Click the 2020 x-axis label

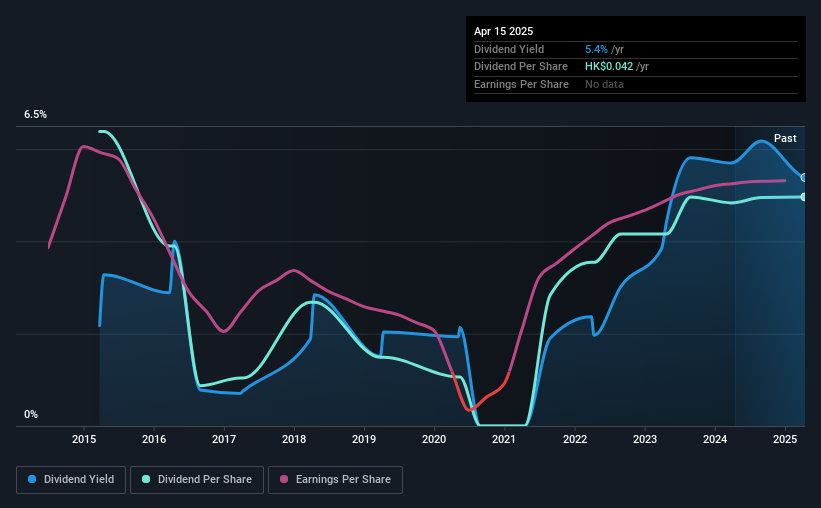434,439
